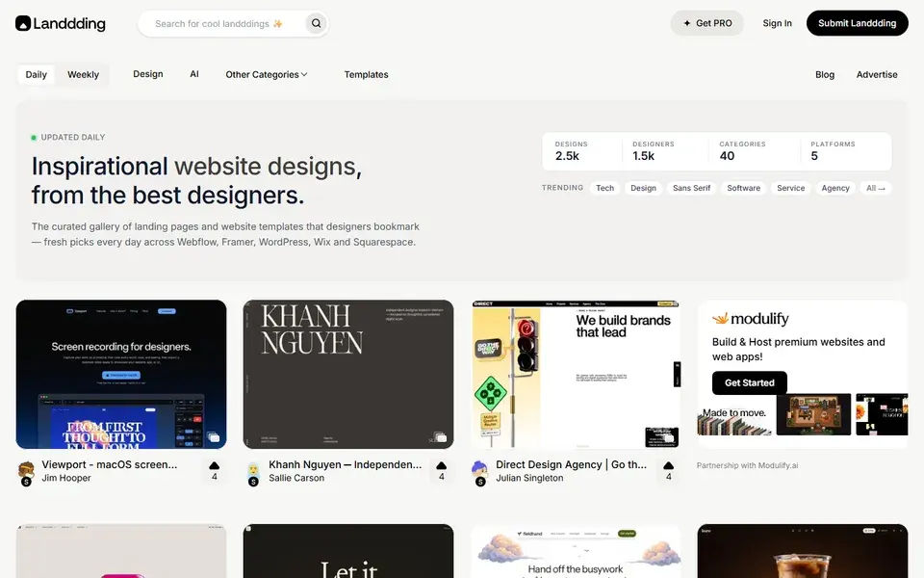Image resolution: width=924 pixels, height=578 pixels.
Task: Click the Designs 2.5k stat
Action: 571,151
